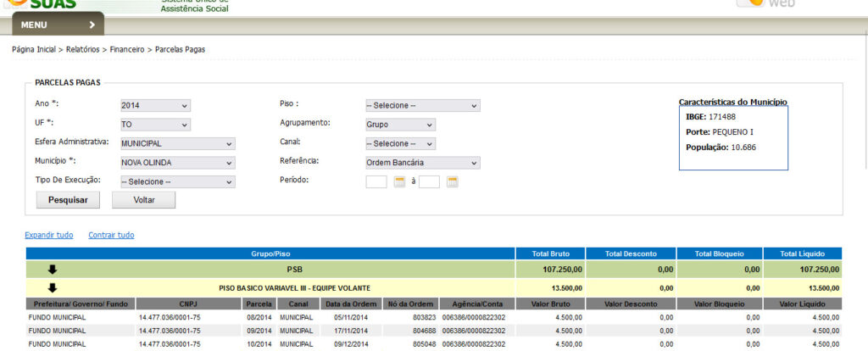This screenshot has height=351, width=868.
Task: Click the Parcelas Pagas breadcrumb text
Action: click(x=180, y=49)
